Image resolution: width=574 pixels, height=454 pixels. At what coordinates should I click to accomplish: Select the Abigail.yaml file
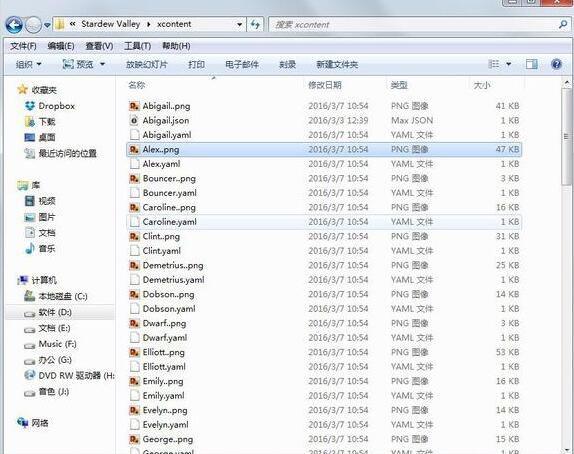point(324,135)
